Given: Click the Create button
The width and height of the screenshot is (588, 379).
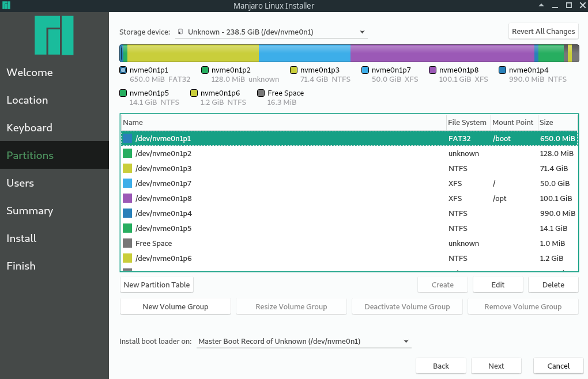Looking at the screenshot, I should [x=443, y=285].
